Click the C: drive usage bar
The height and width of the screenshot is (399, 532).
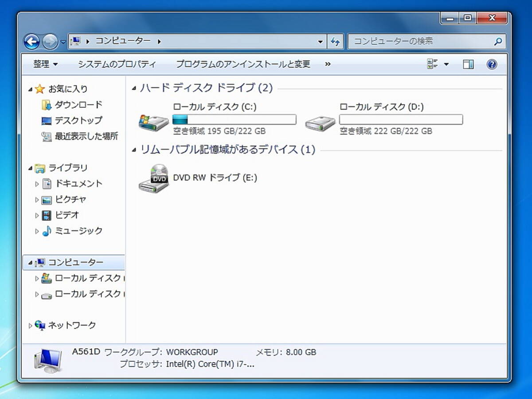[x=234, y=119]
